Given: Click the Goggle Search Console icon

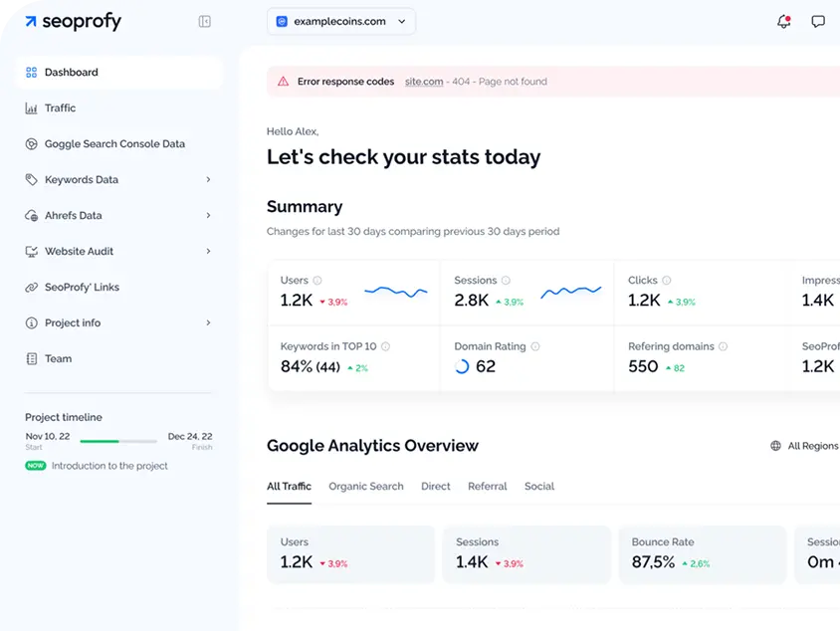Looking at the screenshot, I should click(32, 144).
